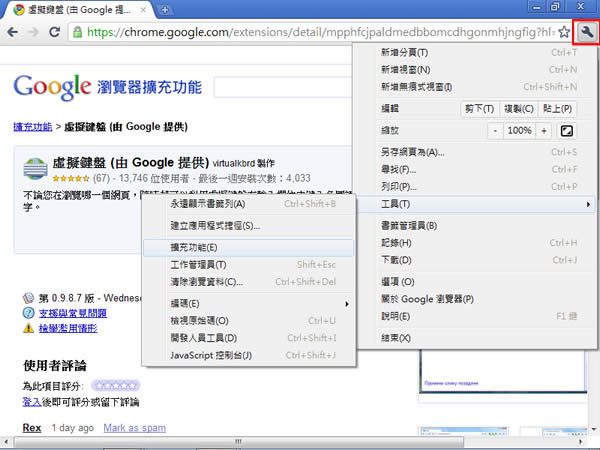Click the 貼上(P) paste button
The image size is (600, 450).
[x=557, y=109]
